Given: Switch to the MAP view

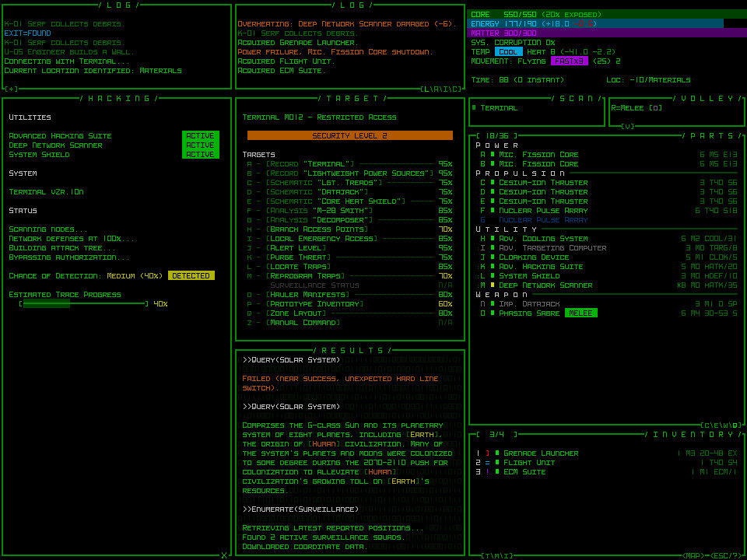Looking at the screenshot, I should [694, 555].
